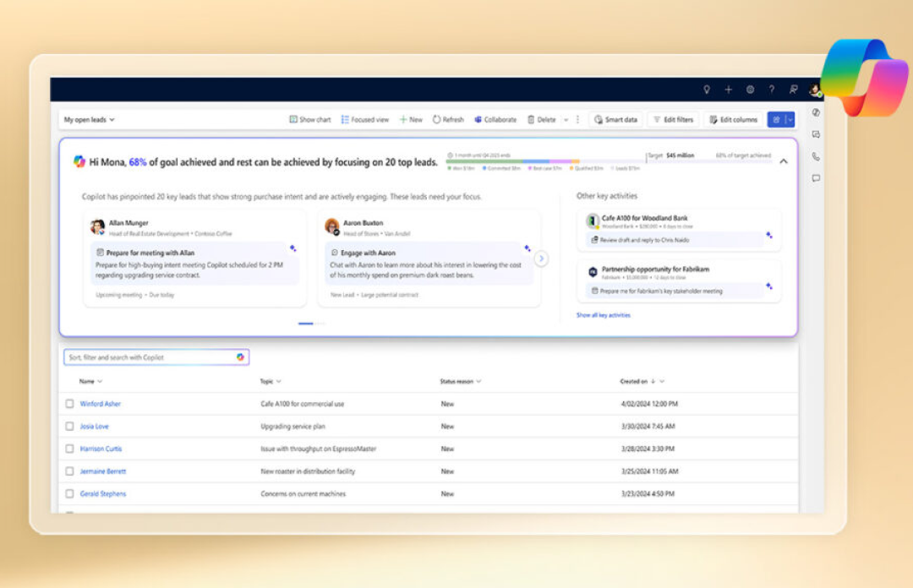The height and width of the screenshot is (588, 913).
Task: Create a lead with the New button
Action: 410,119
